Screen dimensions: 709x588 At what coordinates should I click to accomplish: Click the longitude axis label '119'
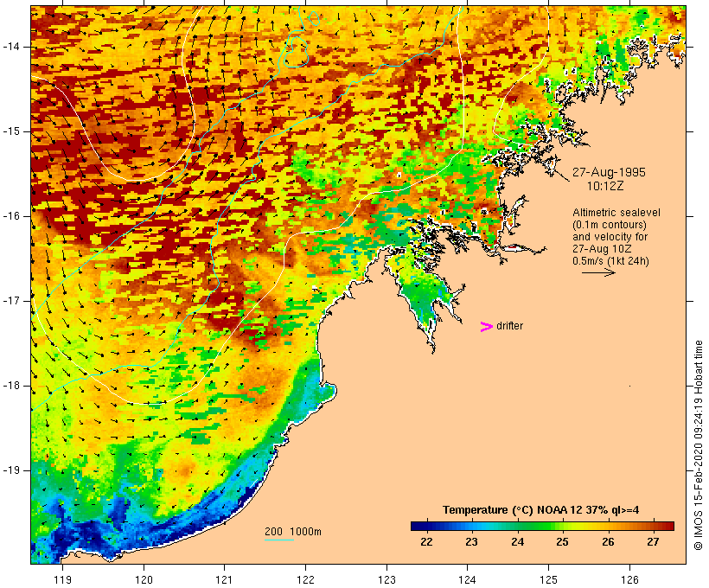click(62, 579)
